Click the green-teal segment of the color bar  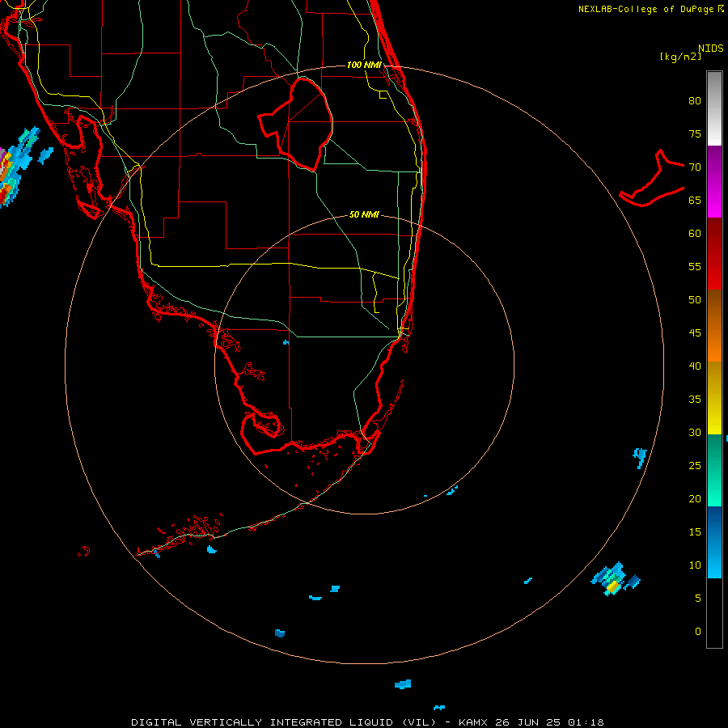tap(714, 470)
